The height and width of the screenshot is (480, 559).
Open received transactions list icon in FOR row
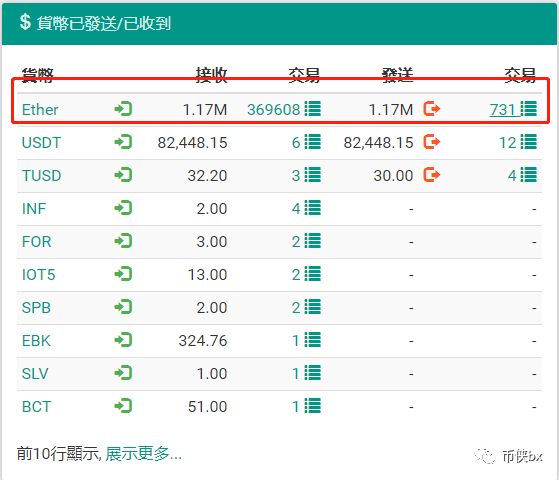[313, 241]
